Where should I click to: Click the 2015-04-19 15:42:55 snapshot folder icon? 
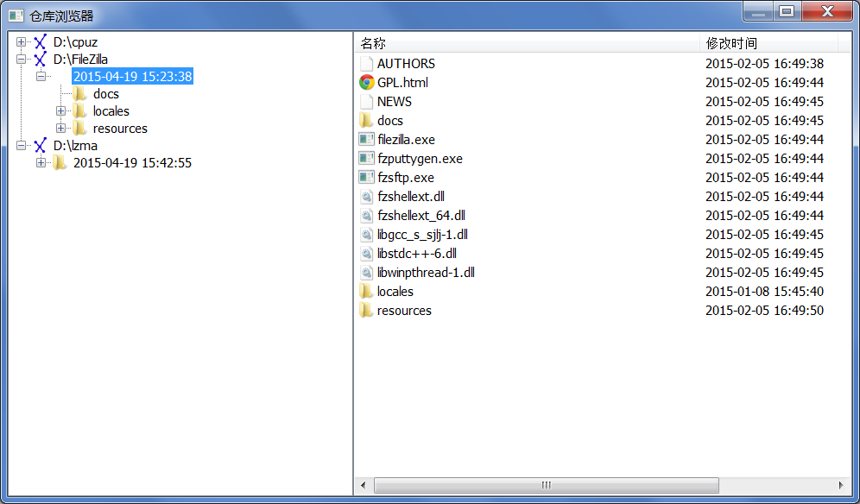pyautogui.click(x=60, y=162)
